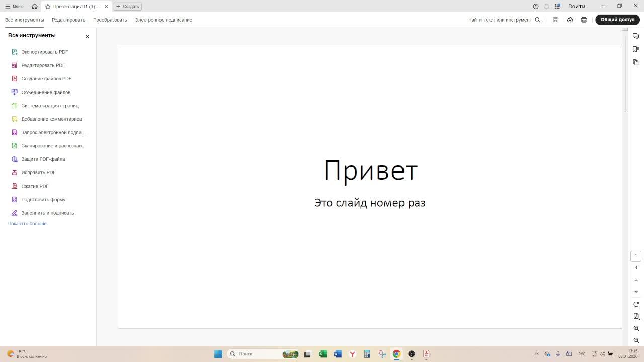The height and width of the screenshot is (362, 644).
Task: Open the Меню hamburger menu
Action: click(x=14, y=6)
